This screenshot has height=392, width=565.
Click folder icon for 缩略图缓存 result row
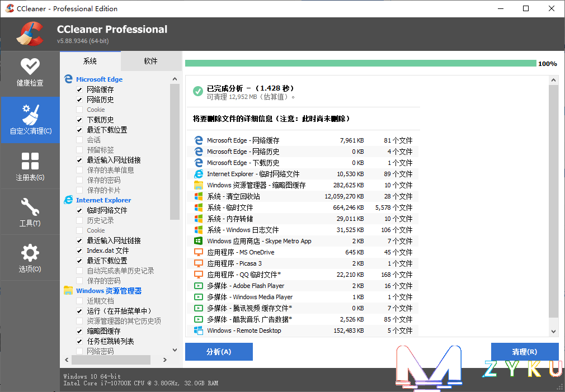click(199, 185)
